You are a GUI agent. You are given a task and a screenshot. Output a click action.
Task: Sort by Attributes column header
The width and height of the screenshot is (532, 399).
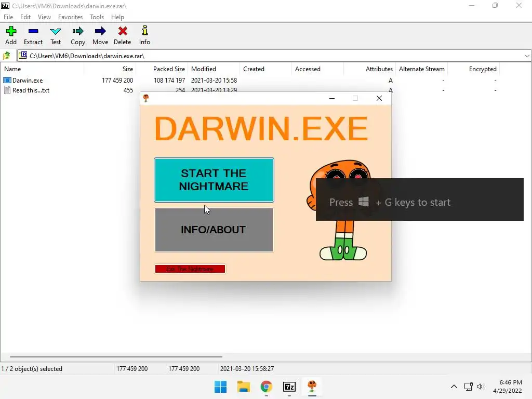[370, 69]
